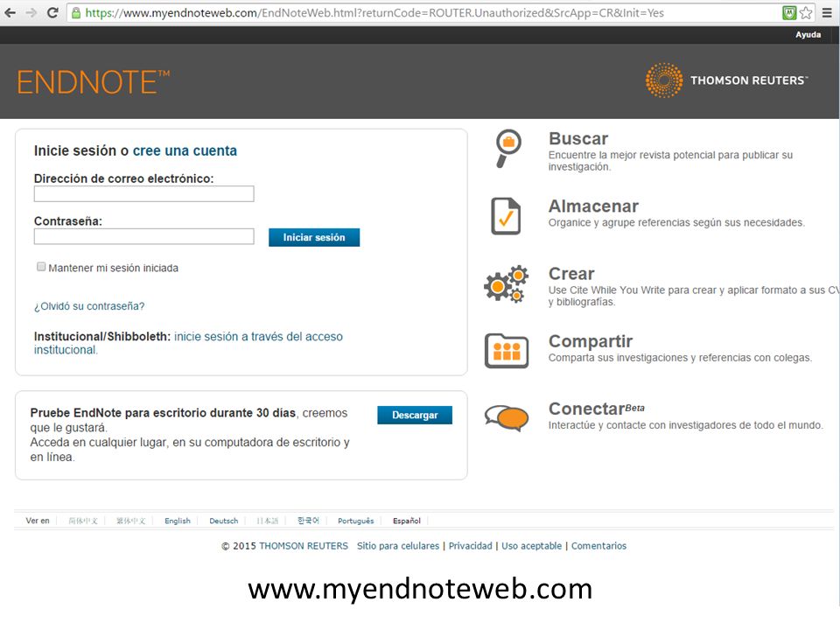
Task: Enable Mantener mi sesión iniciada checkbox
Action: click(41, 267)
